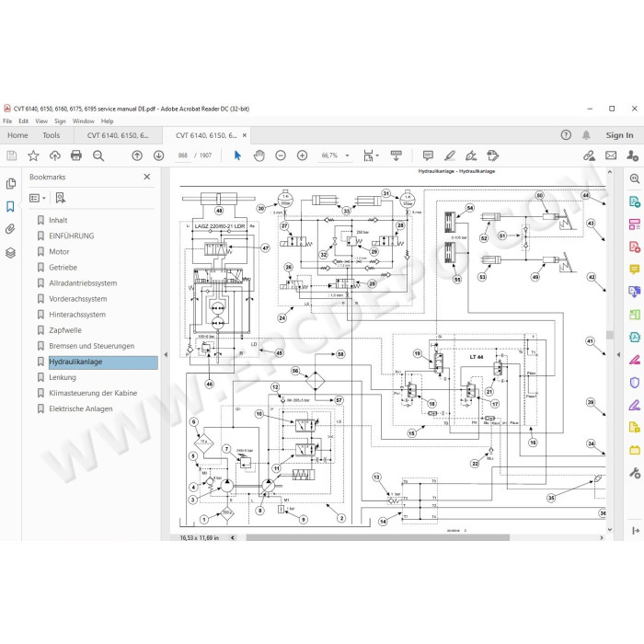Select the arrow selection tool
The image size is (644, 644).
(x=237, y=155)
